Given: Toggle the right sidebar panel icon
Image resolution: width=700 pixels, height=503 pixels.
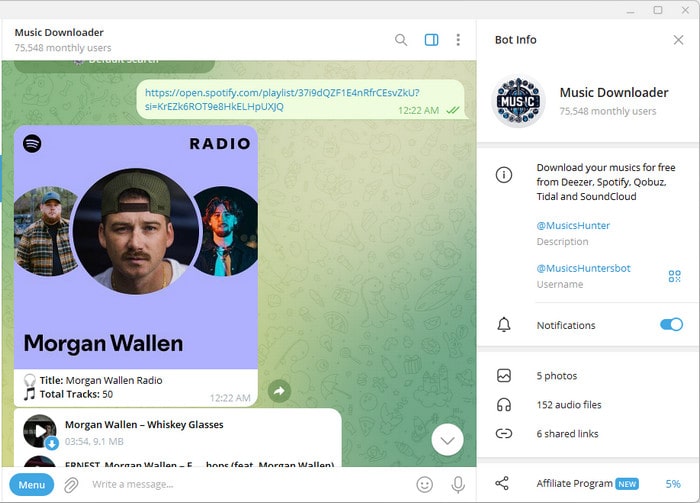Looking at the screenshot, I should [x=431, y=40].
